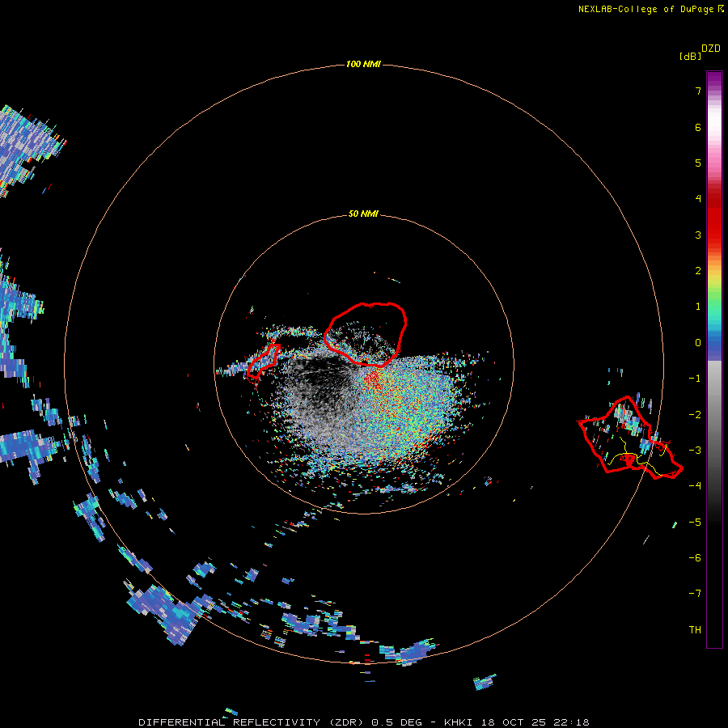Click the -3 value on color scale
This screenshot has width=728, height=728.
tap(695, 451)
